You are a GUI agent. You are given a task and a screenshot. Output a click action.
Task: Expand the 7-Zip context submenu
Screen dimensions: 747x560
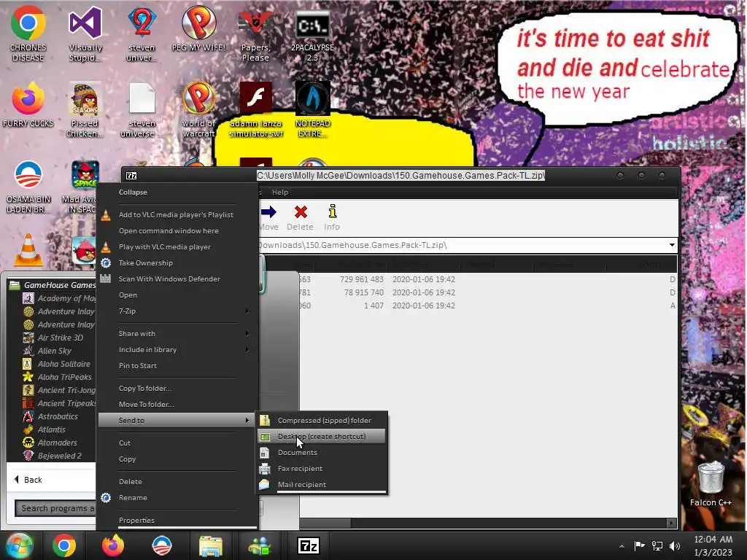click(x=177, y=311)
